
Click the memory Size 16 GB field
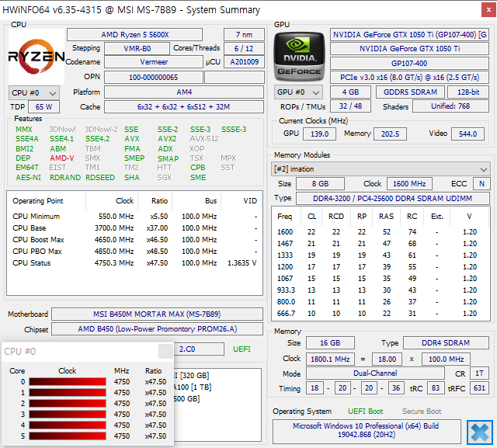tap(330, 343)
